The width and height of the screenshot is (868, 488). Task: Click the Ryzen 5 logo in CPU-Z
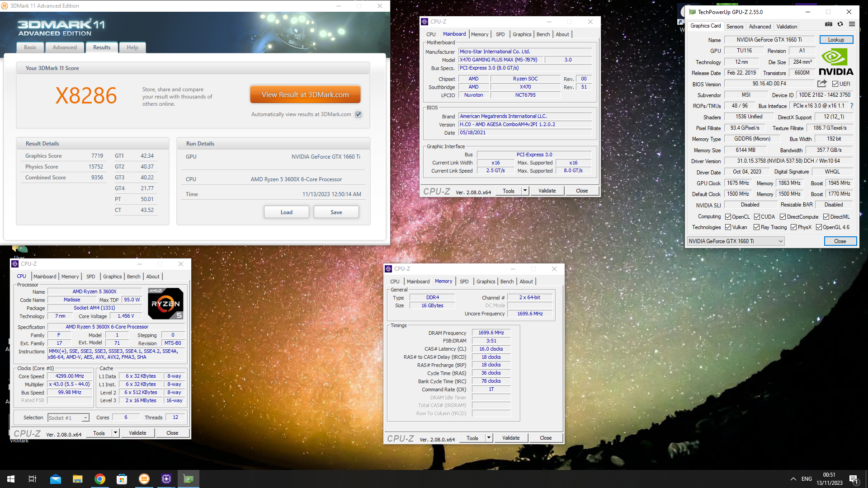[x=165, y=304]
